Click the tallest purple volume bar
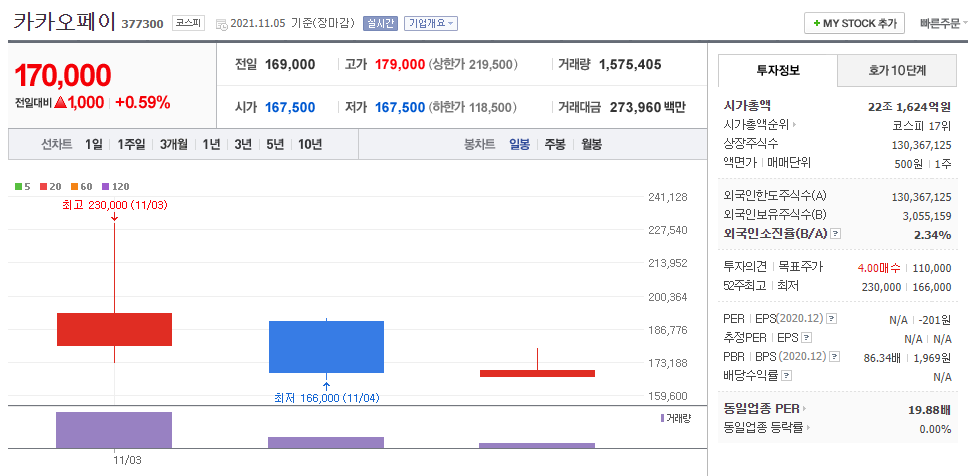974x476 pixels. coord(114,430)
